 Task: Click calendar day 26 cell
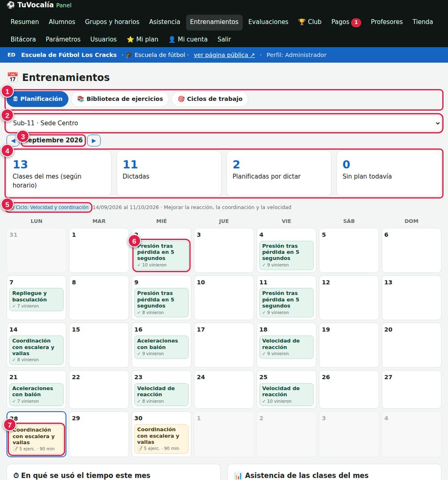click(349, 390)
